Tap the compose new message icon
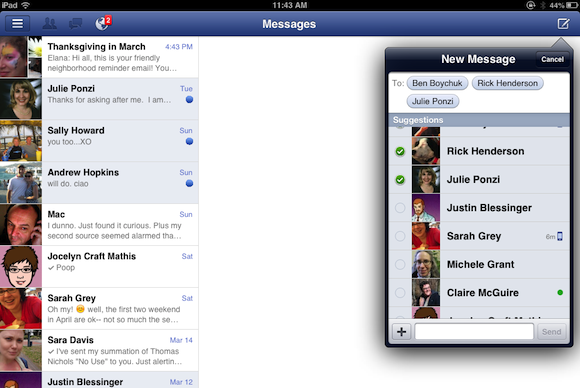Image resolution: width=580 pixels, height=388 pixels. (x=563, y=24)
